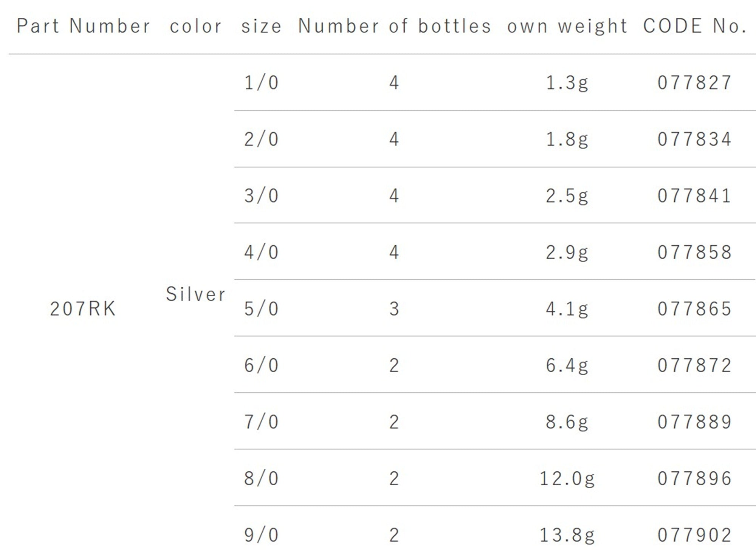Select code number 077902
The height and width of the screenshot is (559, 756).
pyautogui.click(x=695, y=535)
